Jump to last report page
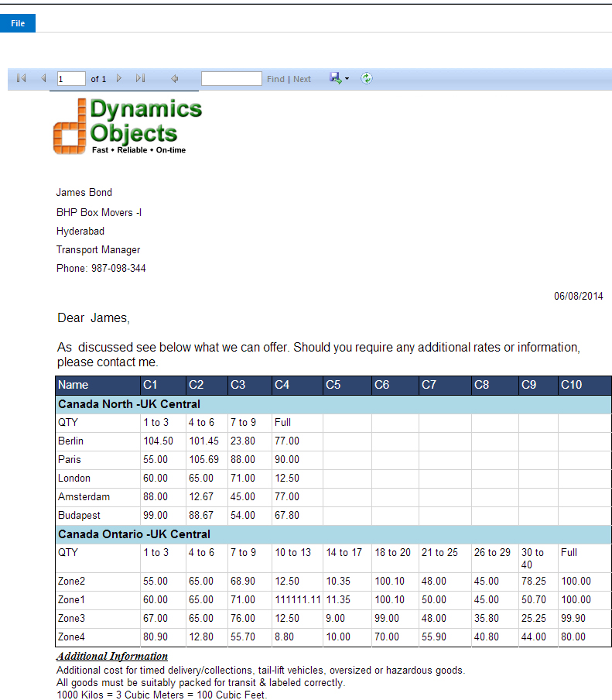Viewport: 612px width, 700px height. (x=140, y=78)
